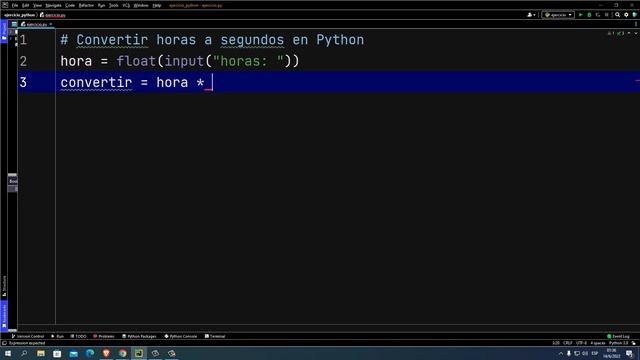640x360 pixels.
Task: Run the program with green play icon
Action: (580, 15)
